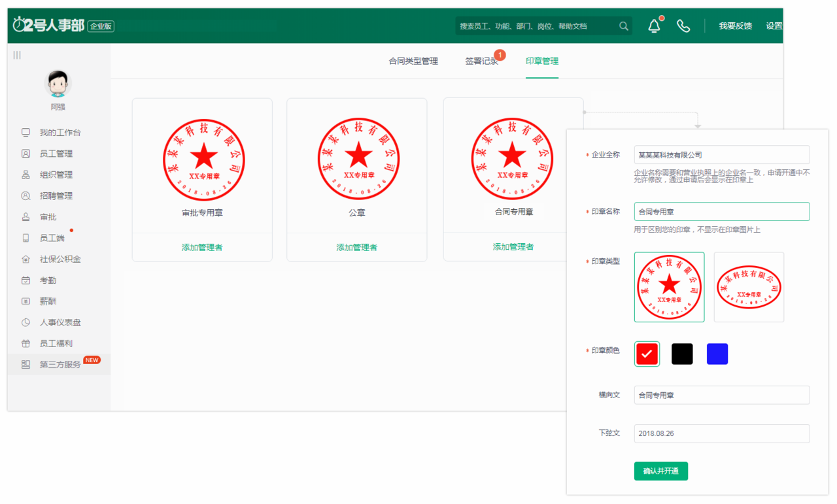The image size is (837, 504).
Task: Click the 人事仪表盘 chart icon
Action: click(x=26, y=322)
